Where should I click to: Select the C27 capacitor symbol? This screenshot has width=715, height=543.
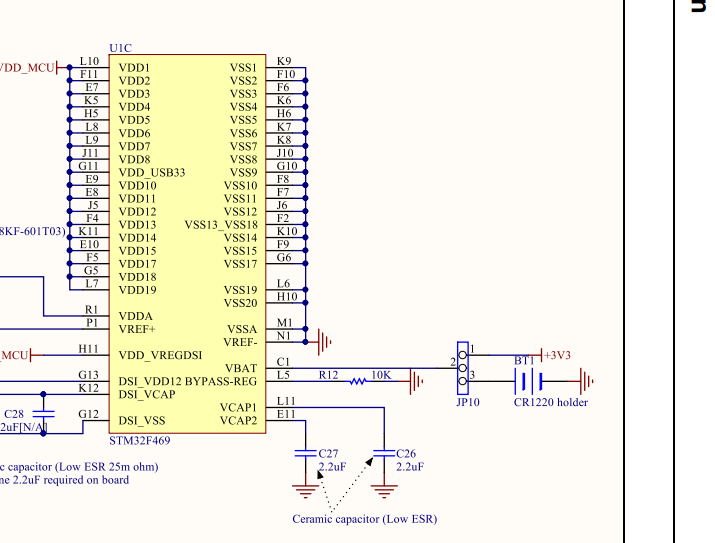306,453
